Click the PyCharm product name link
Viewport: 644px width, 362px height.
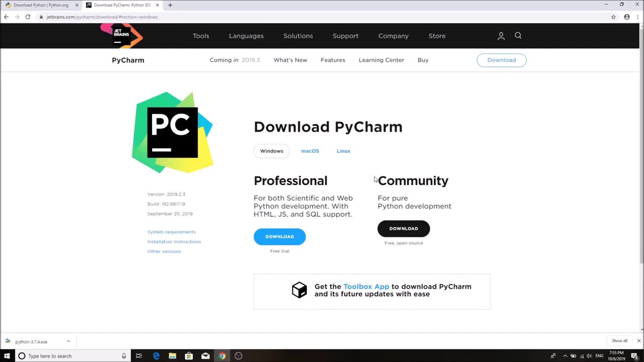(128, 60)
